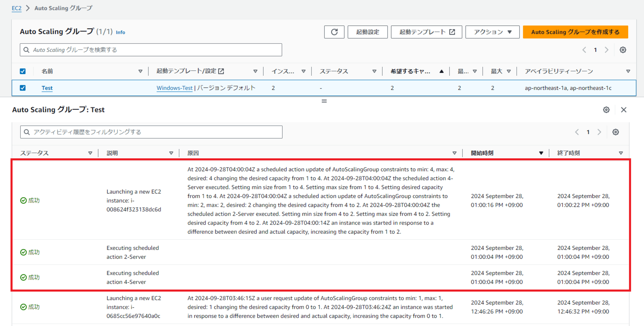Sort activity table by 原因 arrow
Viewport: 644px width, 326px height.
pos(454,153)
